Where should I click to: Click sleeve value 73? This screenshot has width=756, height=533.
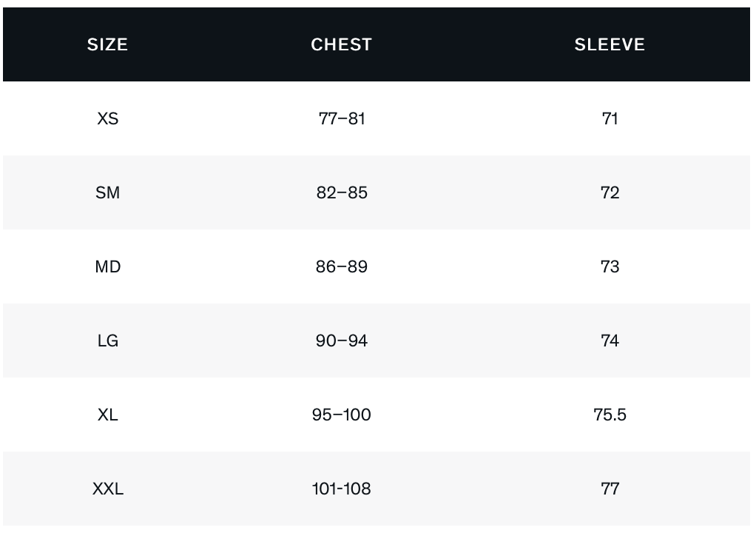coord(610,266)
